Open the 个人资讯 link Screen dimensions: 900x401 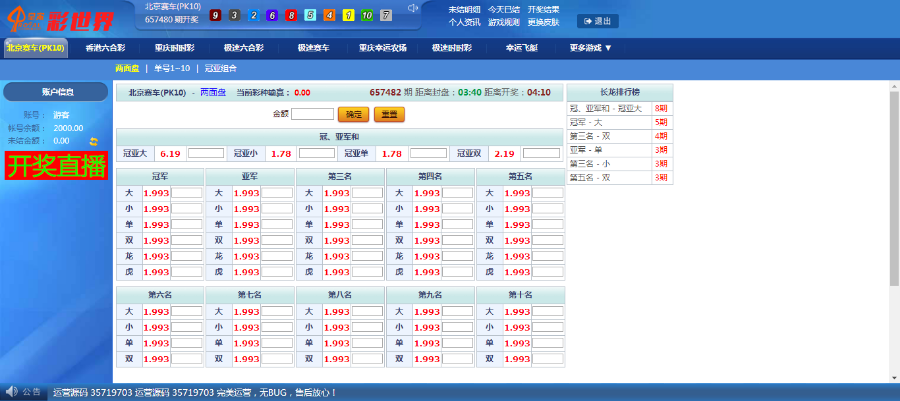pyautogui.click(x=464, y=22)
